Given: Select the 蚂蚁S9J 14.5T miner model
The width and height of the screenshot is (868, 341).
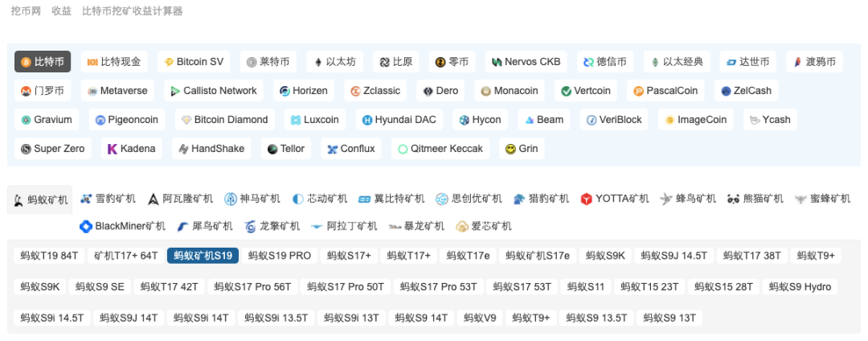Looking at the screenshot, I should [x=674, y=255].
